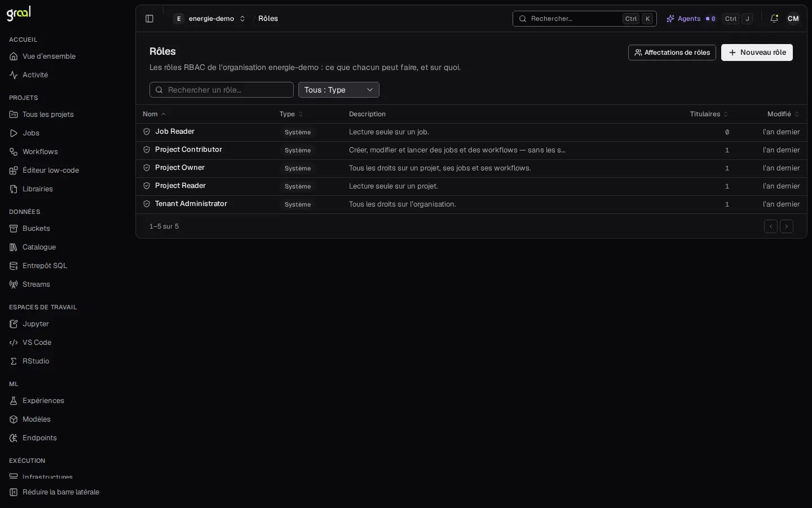Open the Buckets sidebar icon
Image resolution: width=812 pixels, height=508 pixels.
point(14,229)
